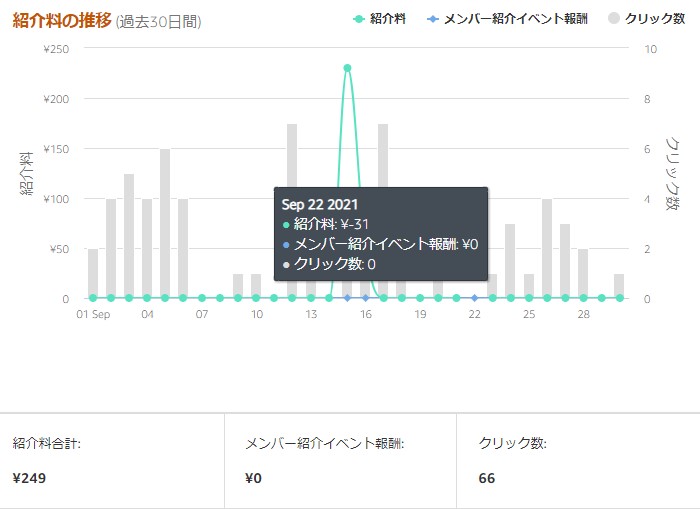Click the ¥0 summary value at bottom
Screen dimensions: 700x509
[x=253, y=478]
